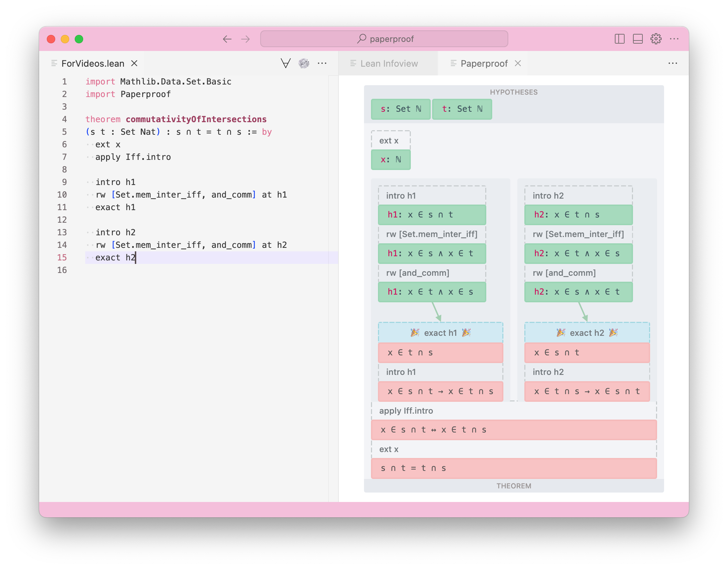Click the Lean forall symbol icon
This screenshot has height=569, width=728.
pos(285,63)
